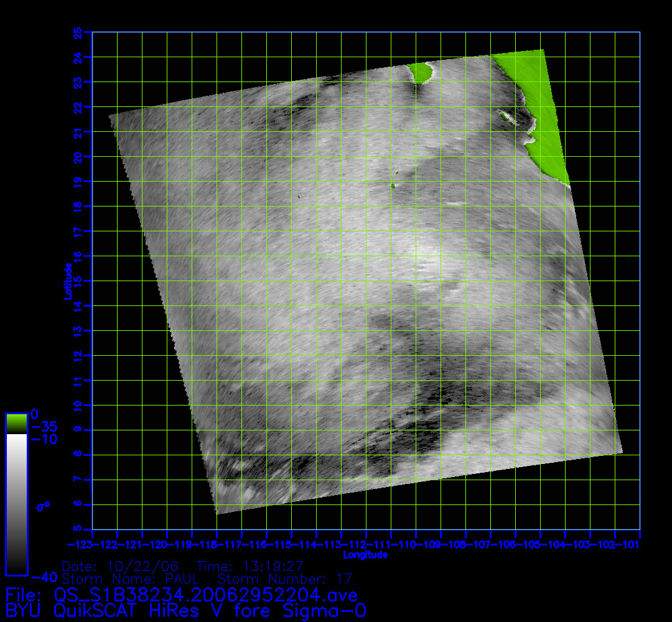
Task: Click the green land segment of the colorbar
Action: [x=16, y=423]
